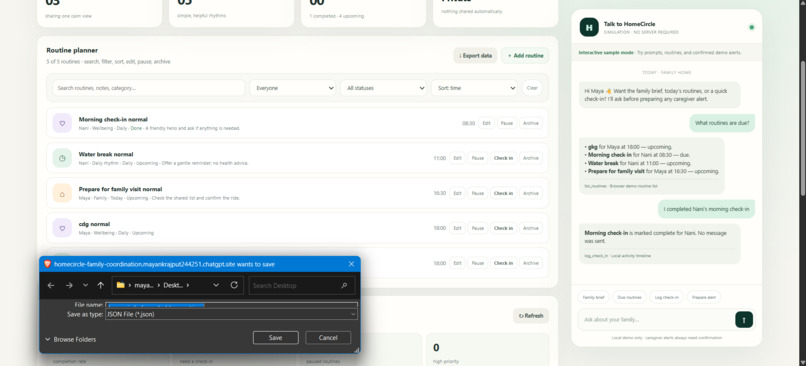Select the Due routines quick prompt
806x366 pixels.
pos(629,297)
